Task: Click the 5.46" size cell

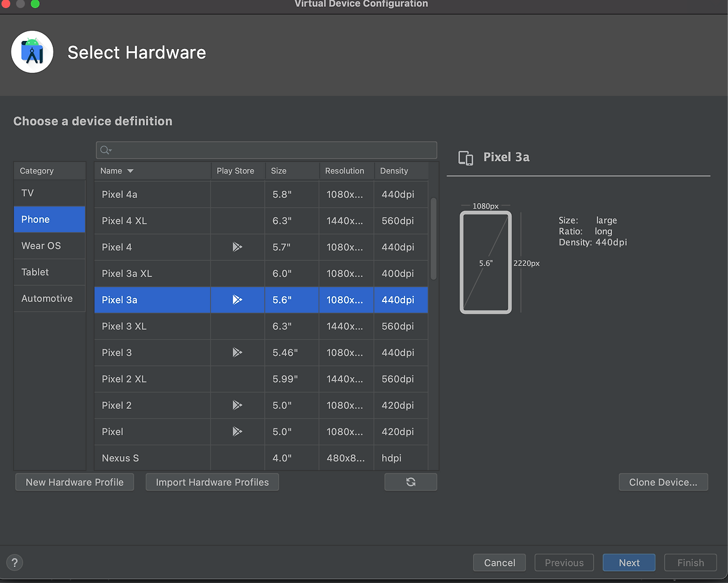Action: (292, 353)
